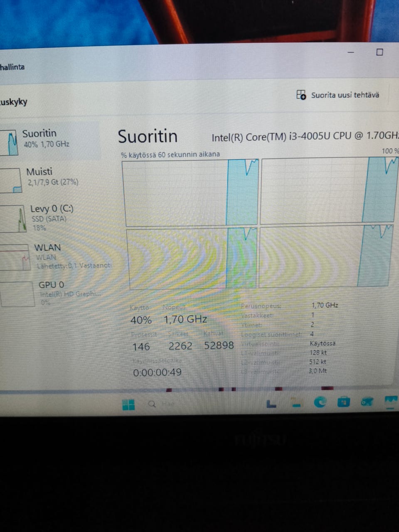Click Suorita uusi tehtävä button

pos(337,95)
